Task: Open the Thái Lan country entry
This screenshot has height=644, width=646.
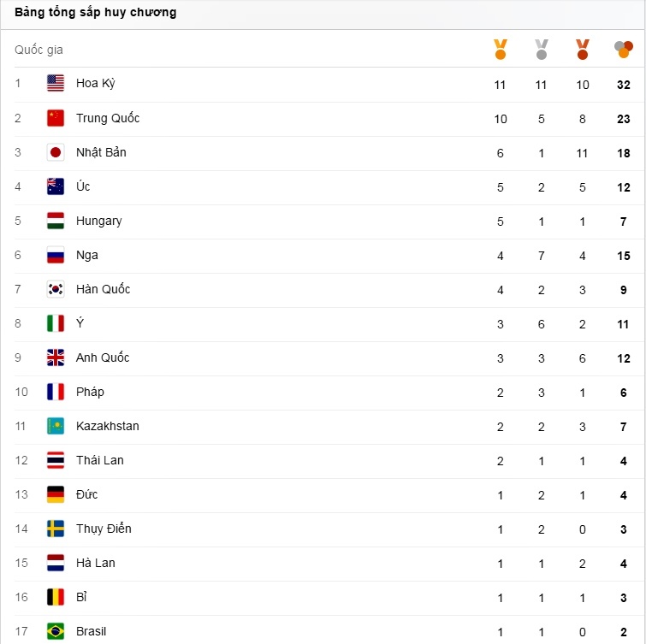Action: coord(100,460)
